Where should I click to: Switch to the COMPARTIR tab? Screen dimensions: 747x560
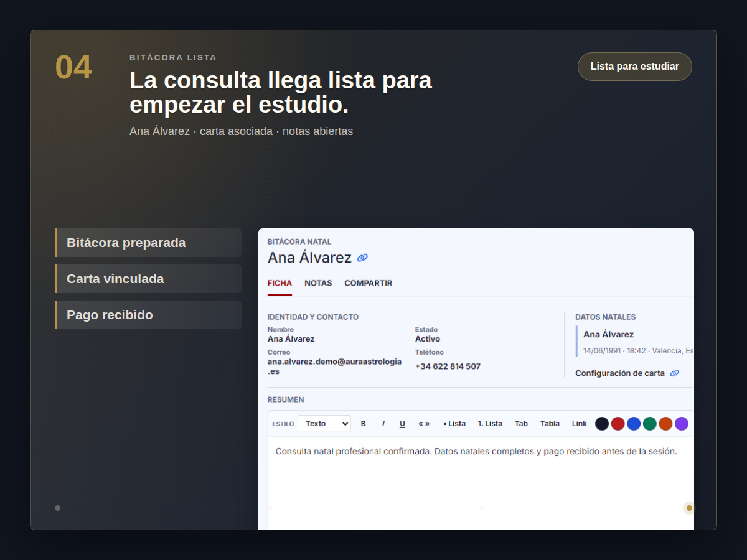point(369,283)
